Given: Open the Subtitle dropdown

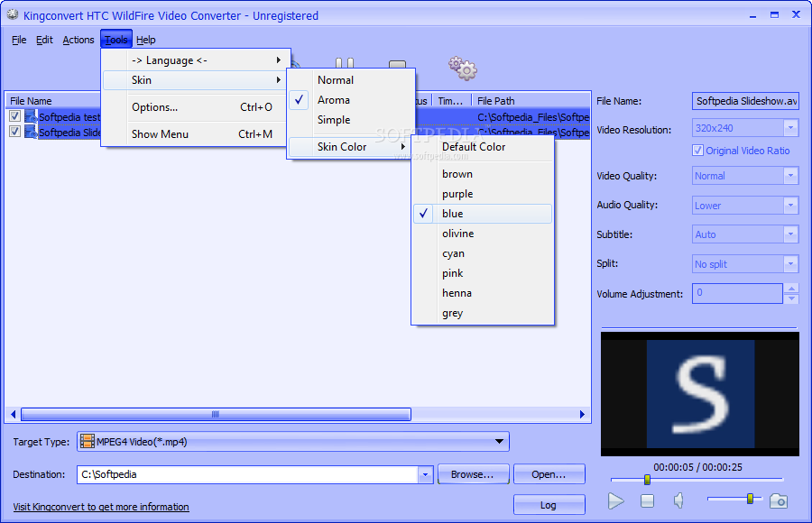Looking at the screenshot, I should (790, 234).
